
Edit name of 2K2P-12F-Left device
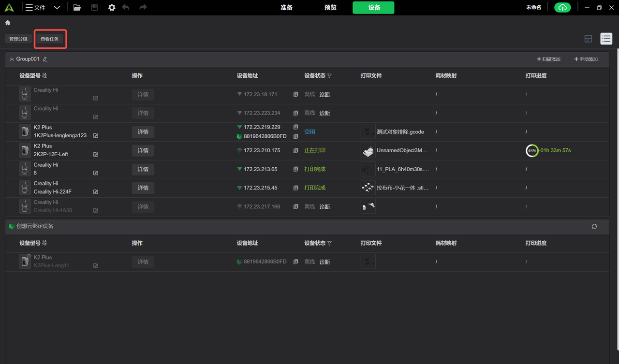click(96, 155)
